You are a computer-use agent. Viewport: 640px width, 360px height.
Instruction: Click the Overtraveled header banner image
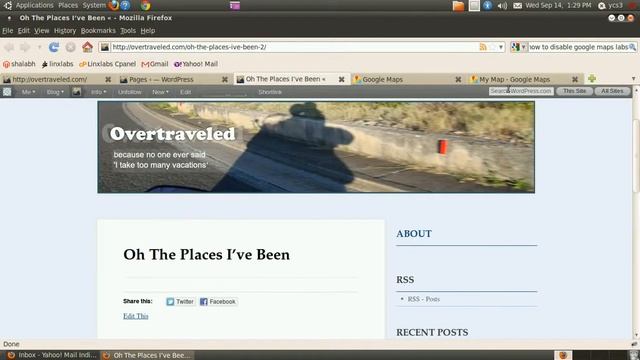click(x=316, y=147)
